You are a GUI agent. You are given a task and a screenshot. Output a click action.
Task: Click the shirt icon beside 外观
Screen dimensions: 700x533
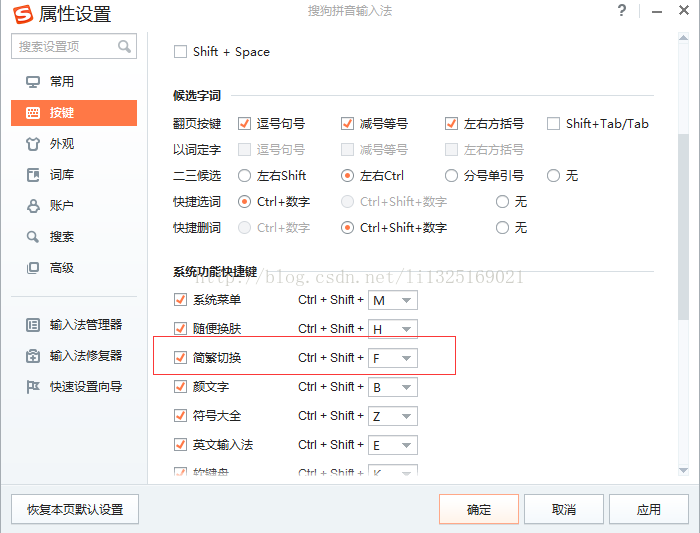[33, 144]
